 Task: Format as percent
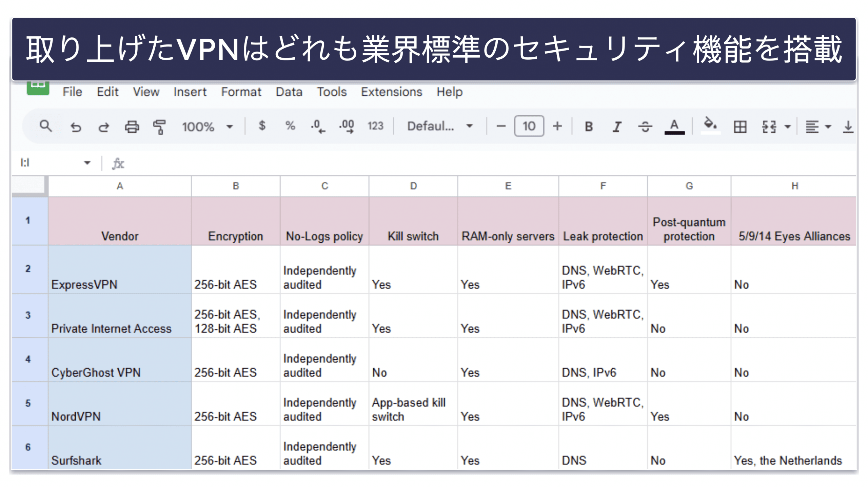coord(290,126)
